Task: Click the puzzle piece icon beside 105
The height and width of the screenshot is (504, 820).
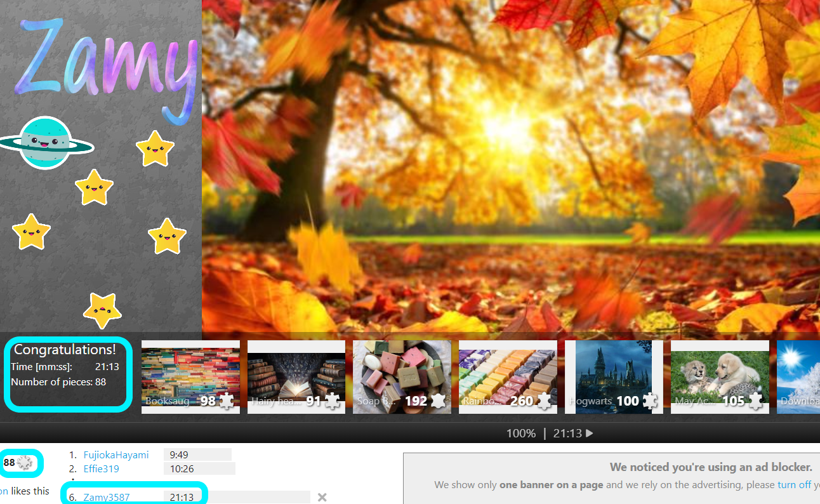Action: coord(755,401)
